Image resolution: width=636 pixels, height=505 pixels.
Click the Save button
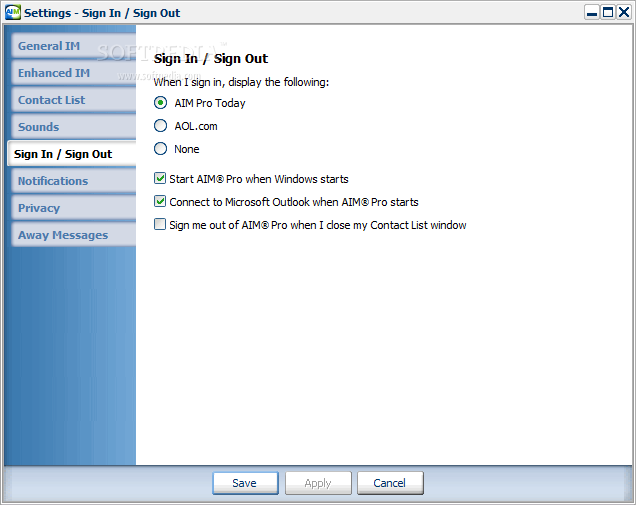245,483
